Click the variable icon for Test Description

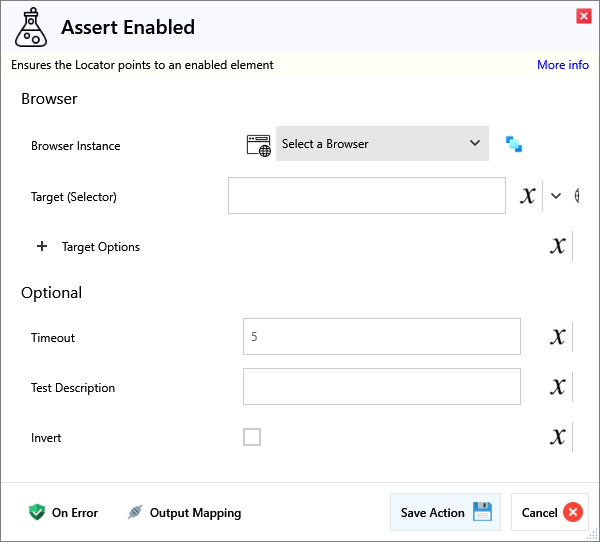tap(557, 387)
